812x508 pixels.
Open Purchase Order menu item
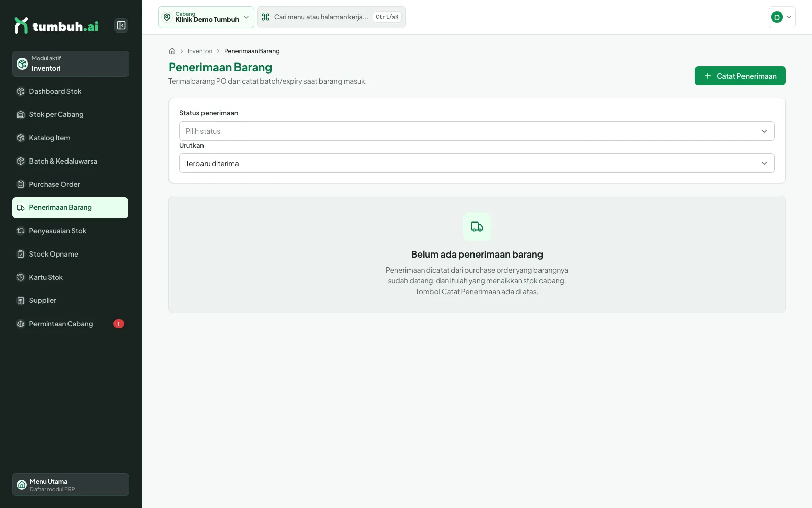pos(70,184)
